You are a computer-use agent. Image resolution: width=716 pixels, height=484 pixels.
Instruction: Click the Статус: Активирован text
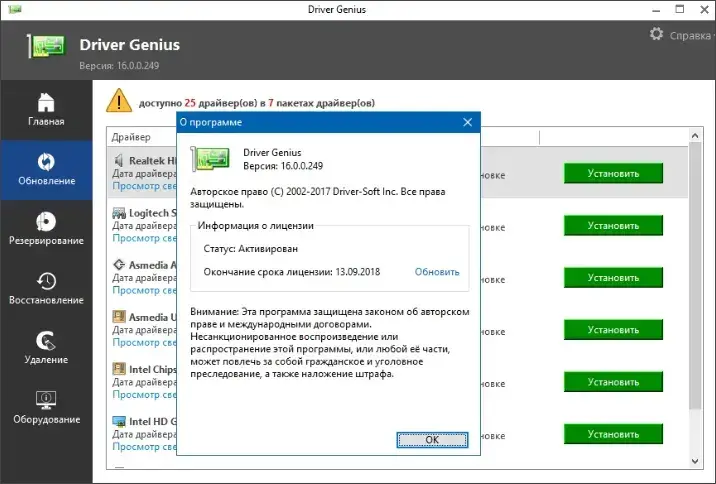coord(251,249)
